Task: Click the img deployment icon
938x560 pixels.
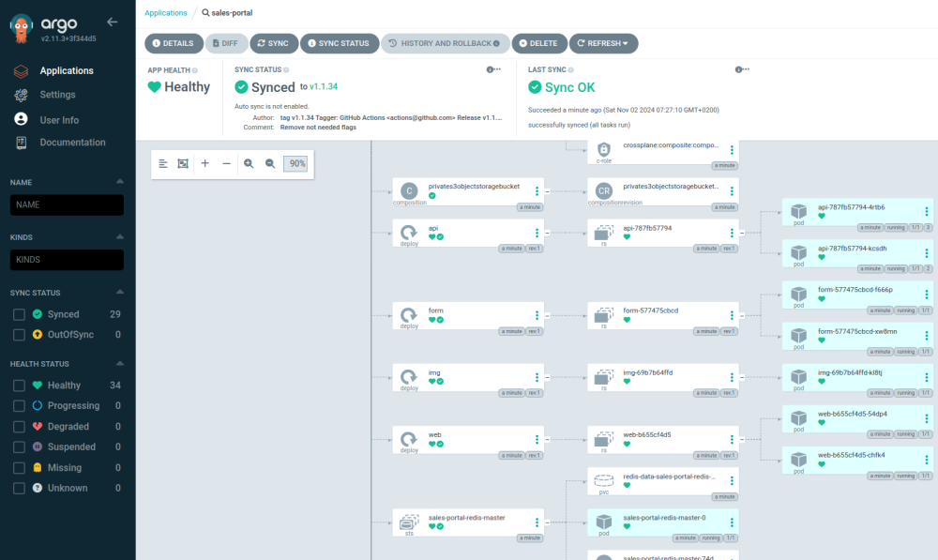Action: click(409, 377)
